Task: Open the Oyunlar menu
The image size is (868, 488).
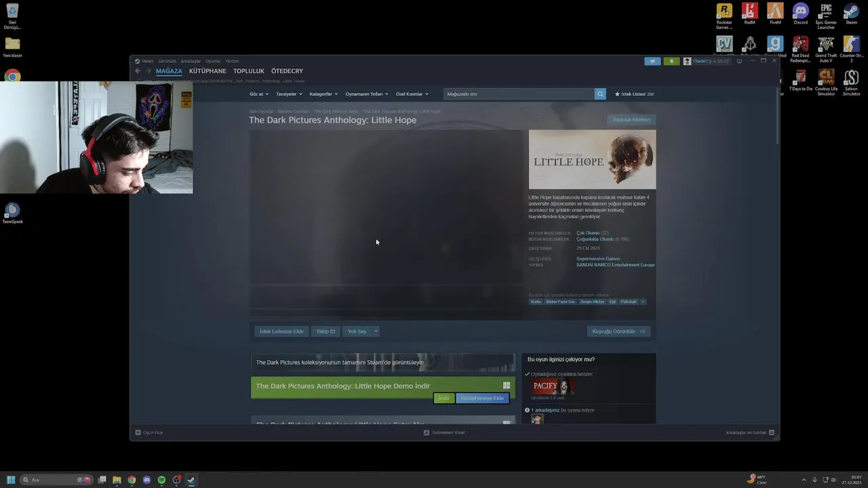Action: tap(213, 61)
